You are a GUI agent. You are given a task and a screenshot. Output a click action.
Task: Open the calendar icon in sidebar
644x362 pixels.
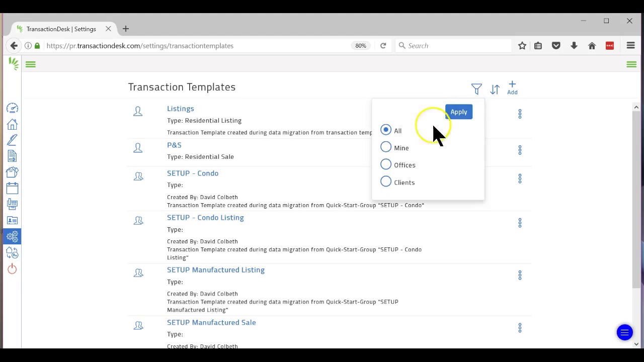[x=13, y=188]
